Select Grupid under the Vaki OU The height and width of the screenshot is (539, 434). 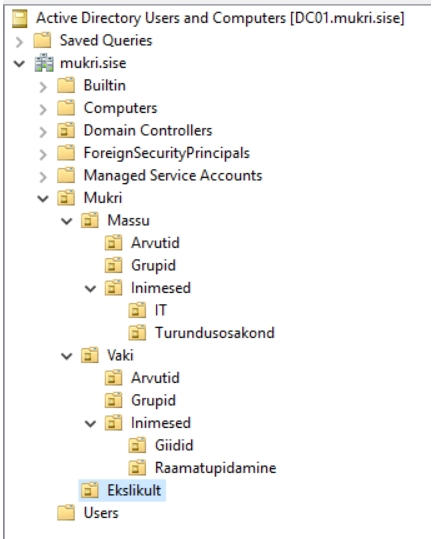pyautogui.click(x=153, y=401)
